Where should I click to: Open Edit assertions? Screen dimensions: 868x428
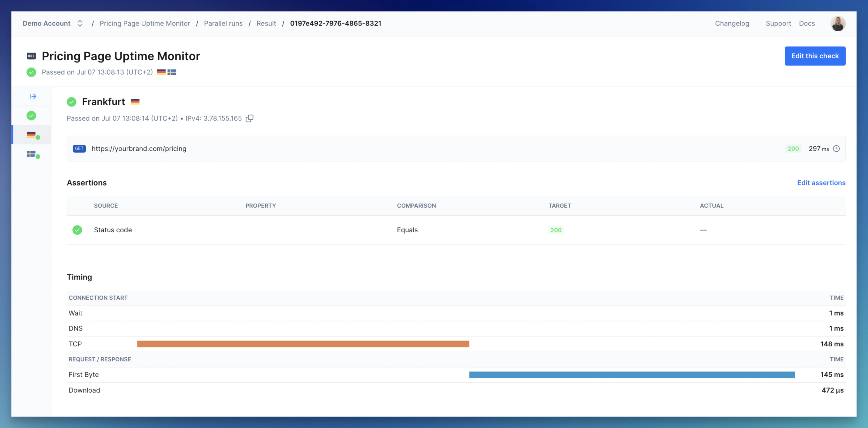coord(821,183)
